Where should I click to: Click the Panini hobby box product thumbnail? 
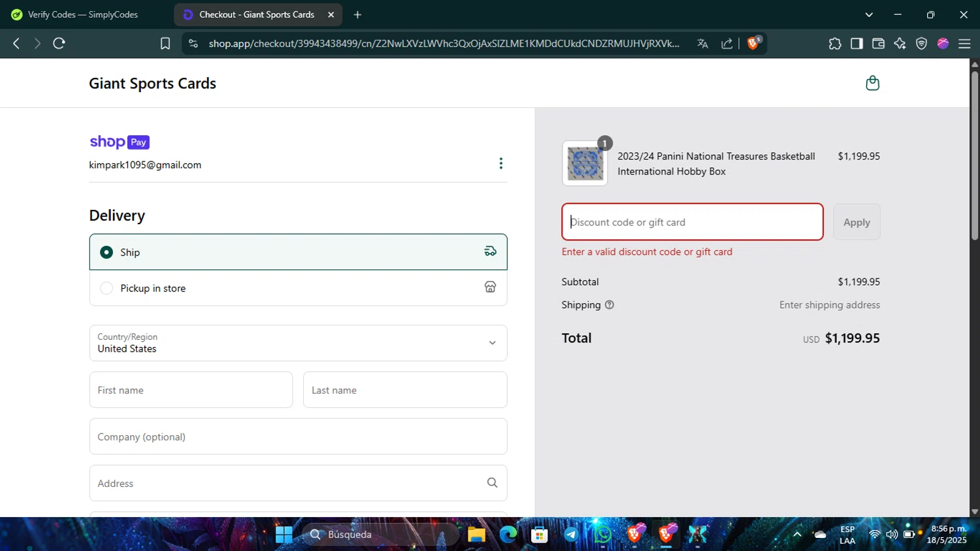point(585,163)
